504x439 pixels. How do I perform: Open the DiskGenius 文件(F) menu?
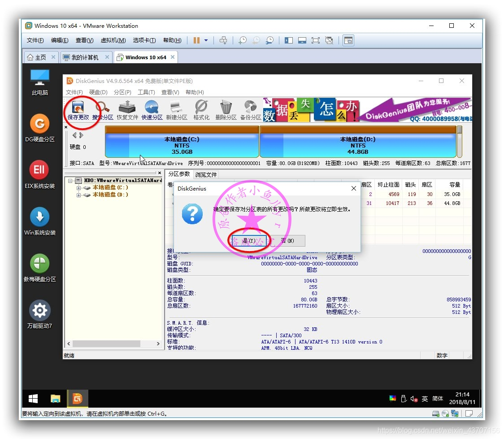point(74,92)
